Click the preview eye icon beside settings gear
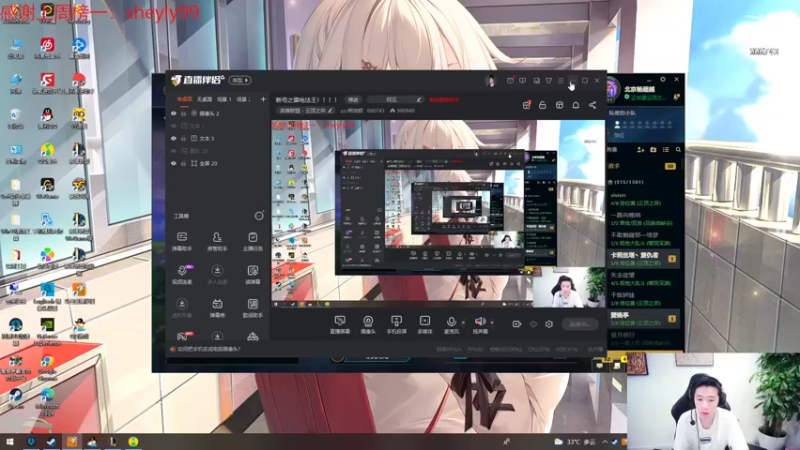This screenshot has width=800, height=450. coord(533,324)
